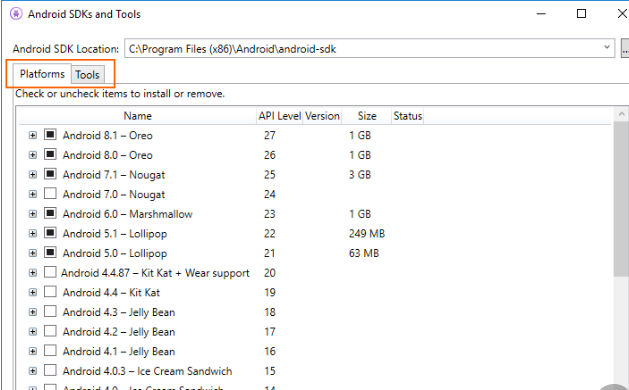Select the Android 4.3 – Jelly Bean row
The height and width of the screenshot is (390, 629).
[x=315, y=312]
